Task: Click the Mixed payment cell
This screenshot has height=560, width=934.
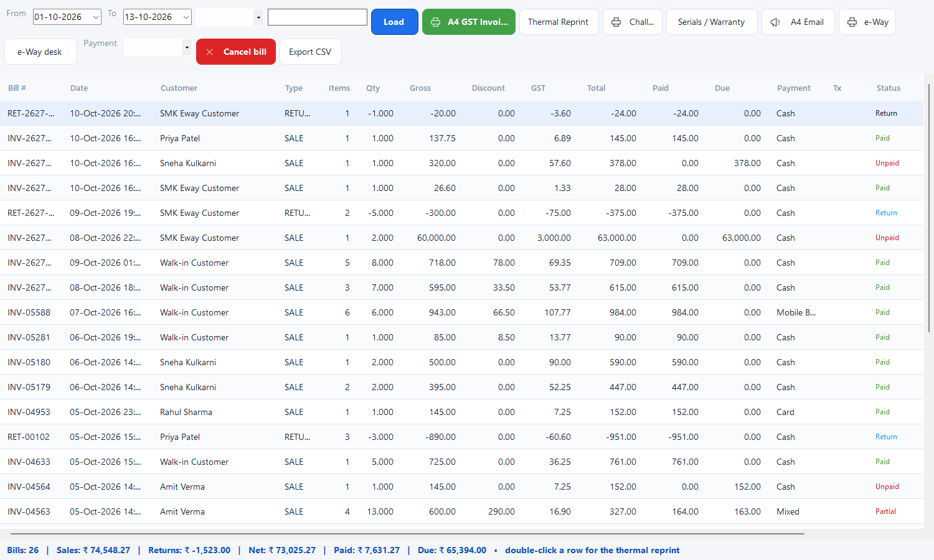Action: click(788, 511)
